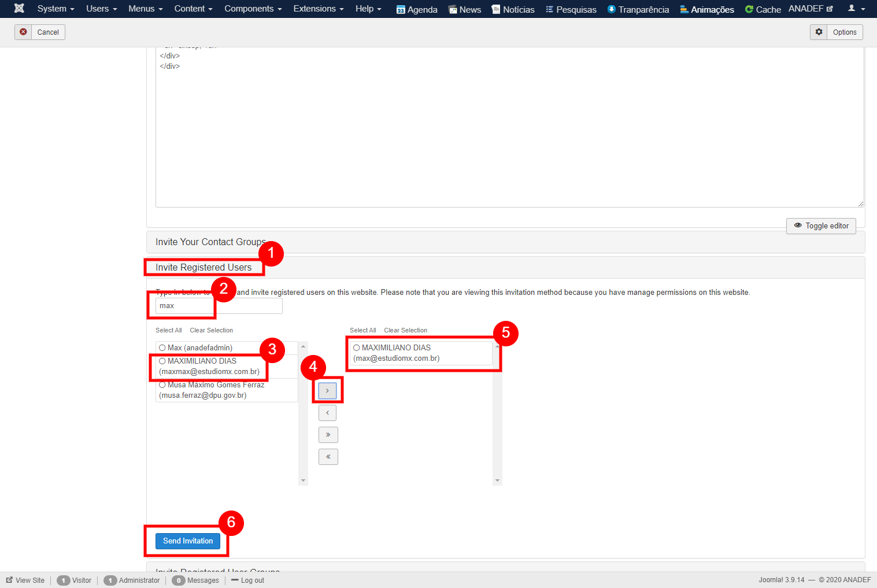Screen dimensions: 877x588
Task: Move selected user back with left arrow
Action: coord(328,413)
